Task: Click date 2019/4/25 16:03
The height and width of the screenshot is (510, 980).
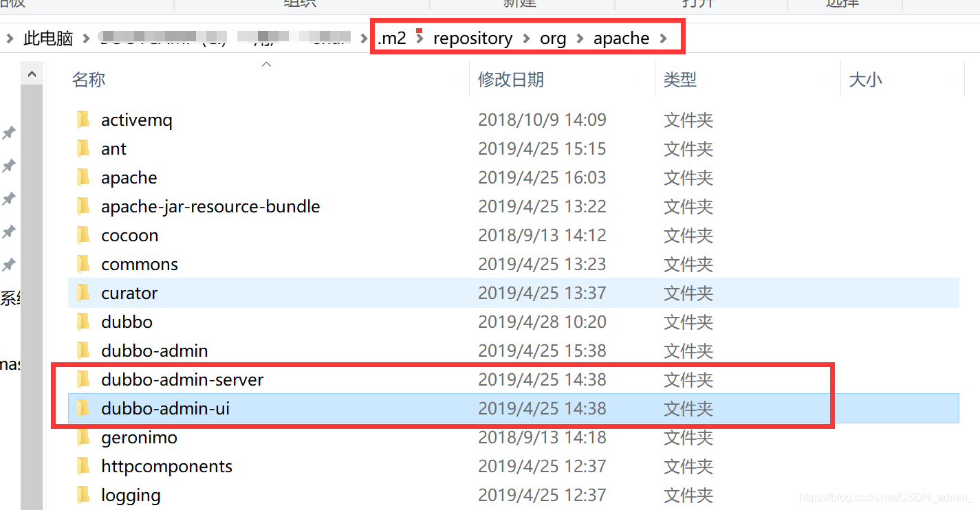Action: 542,178
